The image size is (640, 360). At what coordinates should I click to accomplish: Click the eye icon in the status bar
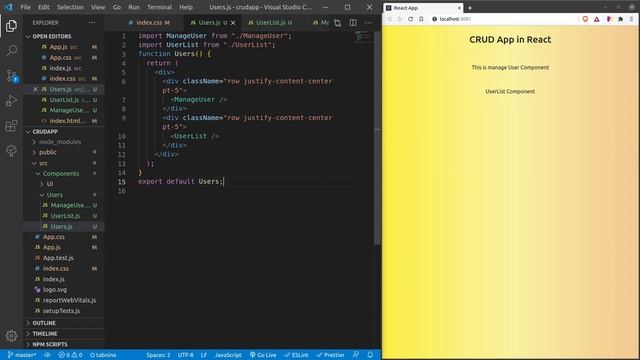47,355
